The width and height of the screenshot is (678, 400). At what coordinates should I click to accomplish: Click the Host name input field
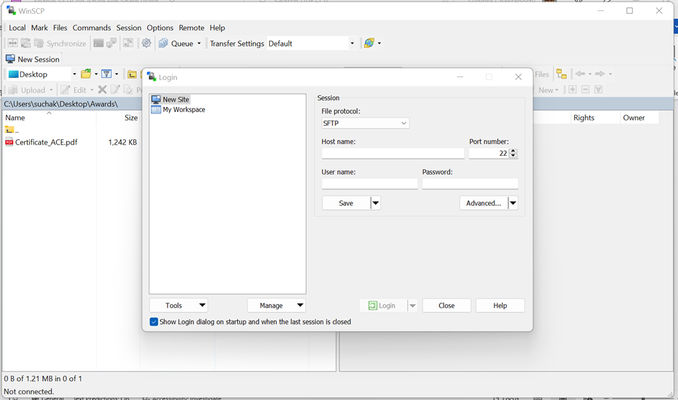click(393, 153)
